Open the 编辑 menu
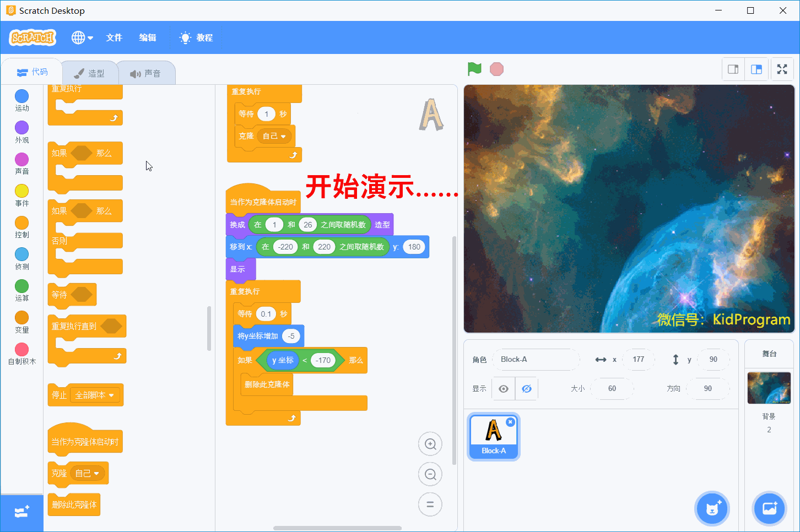This screenshot has height=532, width=800. pyautogui.click(x=148, y=37)
